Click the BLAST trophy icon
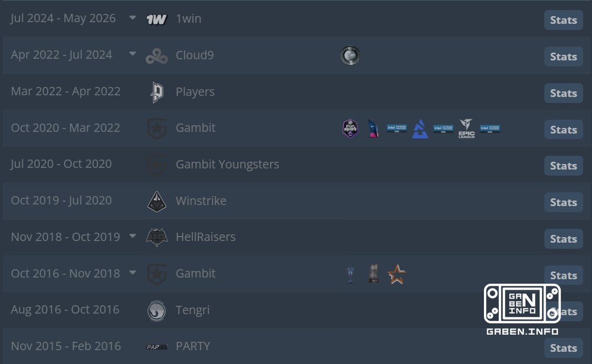 [420, 129]
